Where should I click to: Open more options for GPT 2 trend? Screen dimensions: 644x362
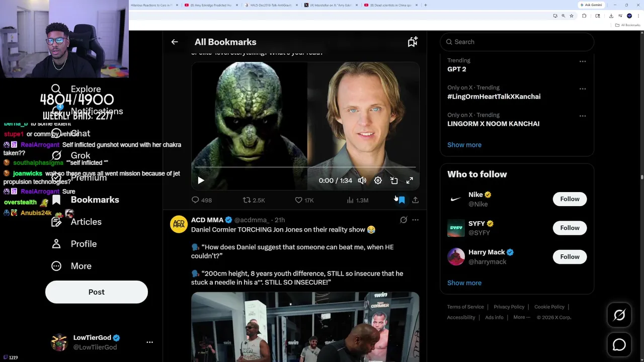583,61
